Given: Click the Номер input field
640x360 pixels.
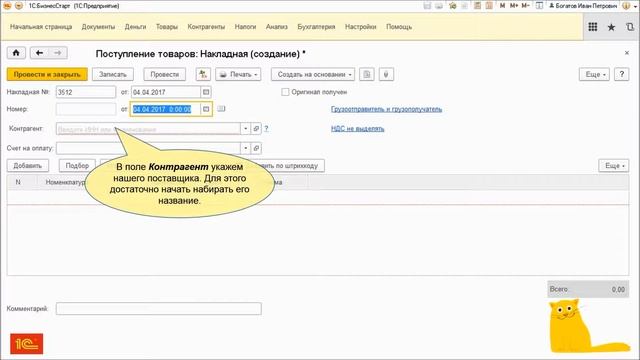Looking at the screenshot, I should [86, 109].
